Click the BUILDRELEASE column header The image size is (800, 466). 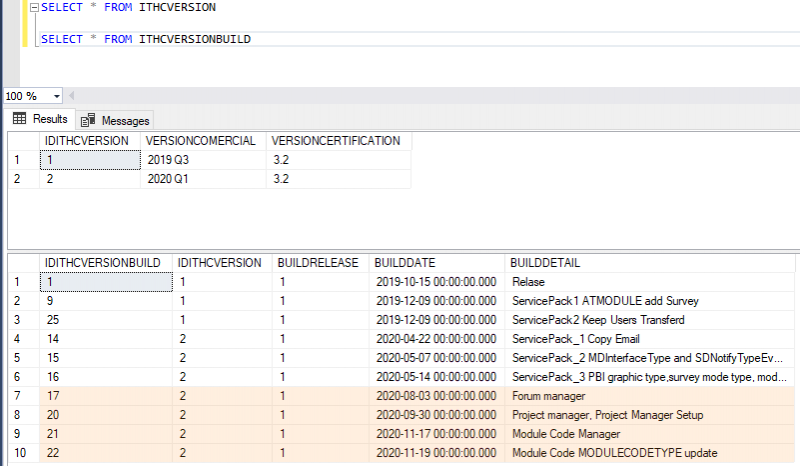coord(321,263)
